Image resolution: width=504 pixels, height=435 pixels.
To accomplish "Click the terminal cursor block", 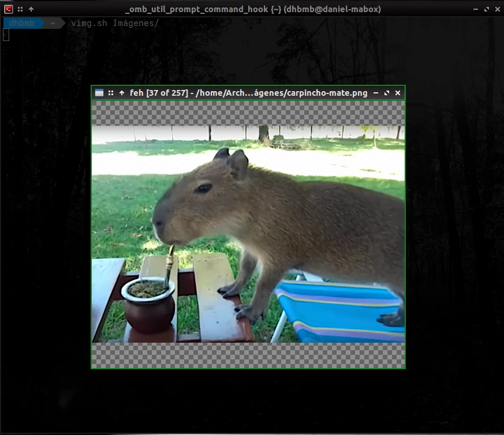I will pyautogui.click(x=6, y=35).
